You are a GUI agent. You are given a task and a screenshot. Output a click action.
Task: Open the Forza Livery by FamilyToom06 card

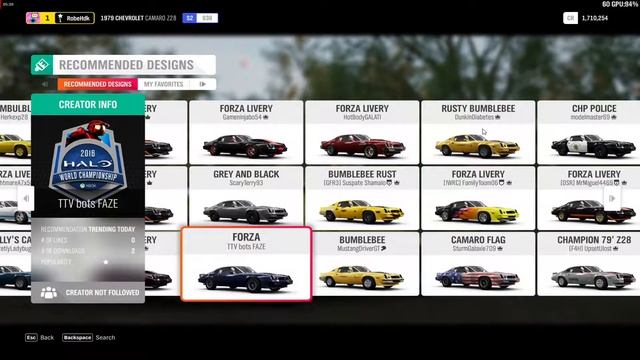pos(478,198)
